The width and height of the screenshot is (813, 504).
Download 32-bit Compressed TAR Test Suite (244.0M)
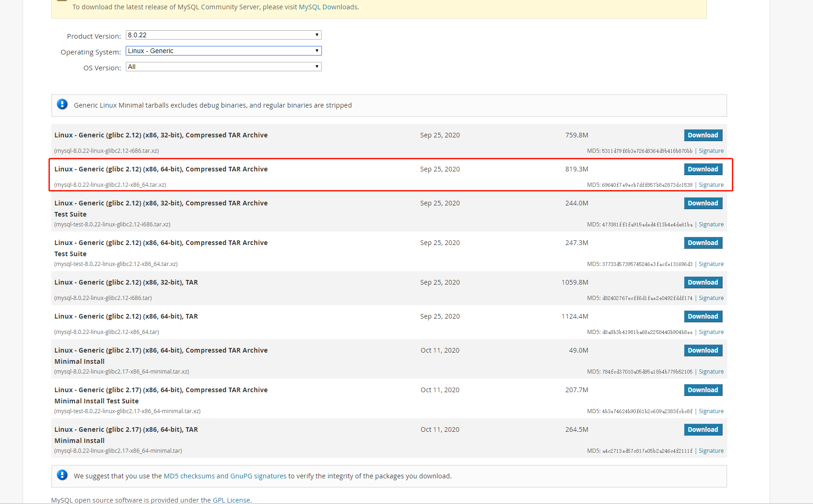coord(703,203)
